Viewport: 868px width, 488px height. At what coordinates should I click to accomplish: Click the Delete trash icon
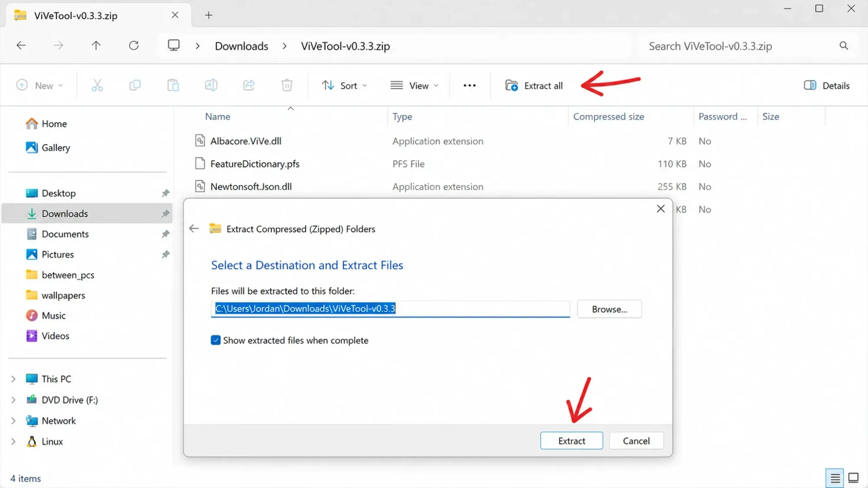tap(287, 85)
